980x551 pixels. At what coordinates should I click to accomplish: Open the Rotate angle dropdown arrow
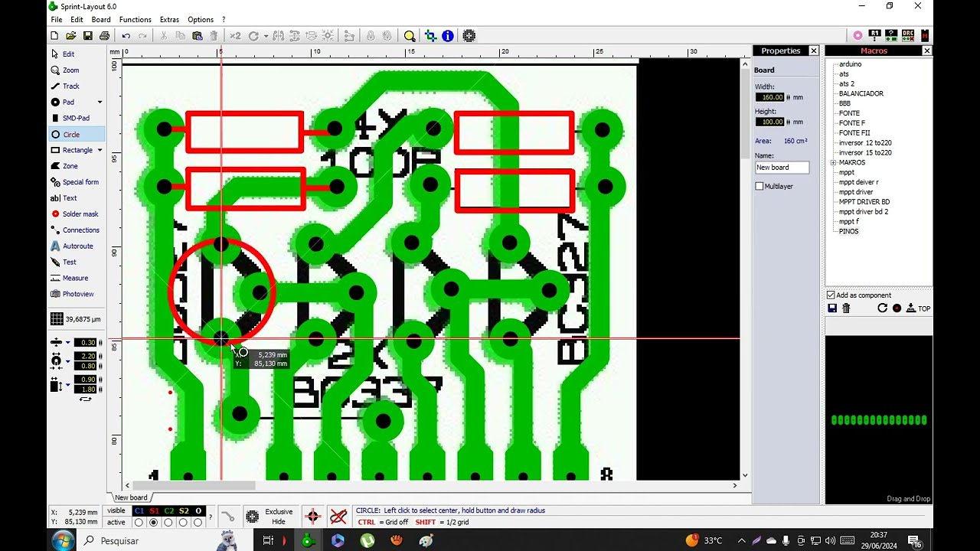[266, 35]
